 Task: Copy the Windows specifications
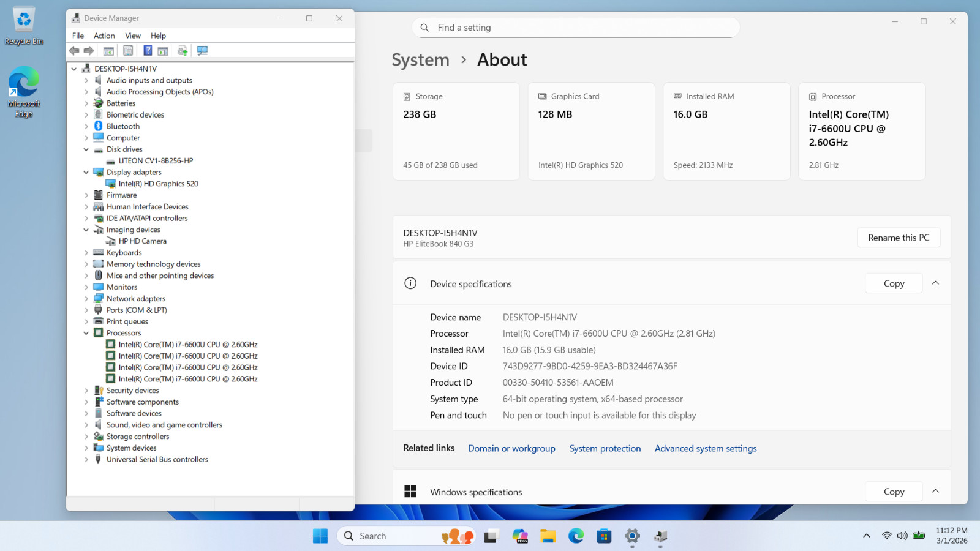894,492
